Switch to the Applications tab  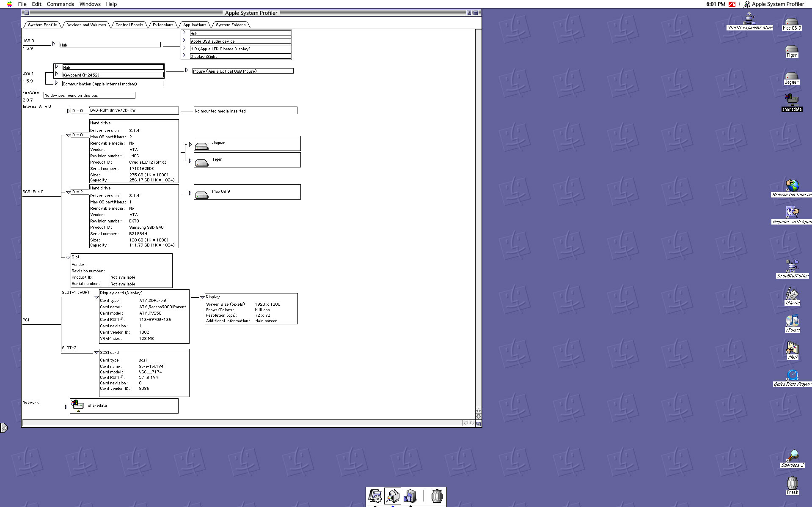click(195, 25)
